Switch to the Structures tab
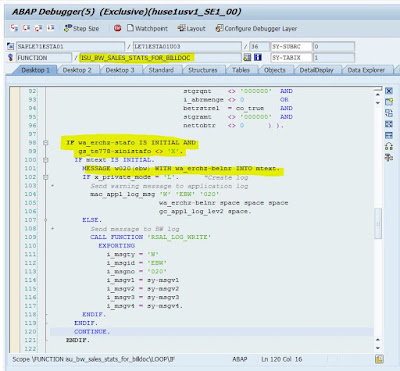The width and height of the screenshot is (400, 371). [x=203, y=70]
